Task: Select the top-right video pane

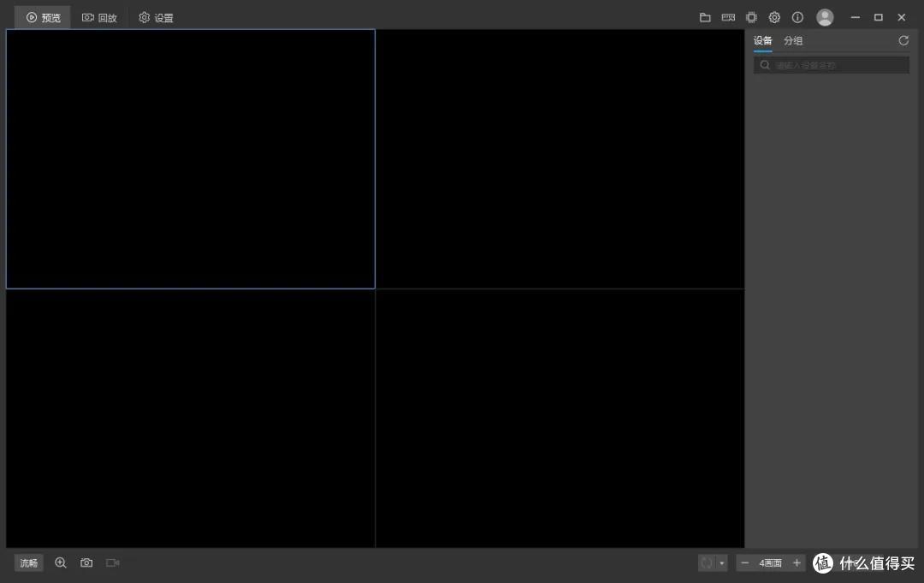Action: coord(560,159)
